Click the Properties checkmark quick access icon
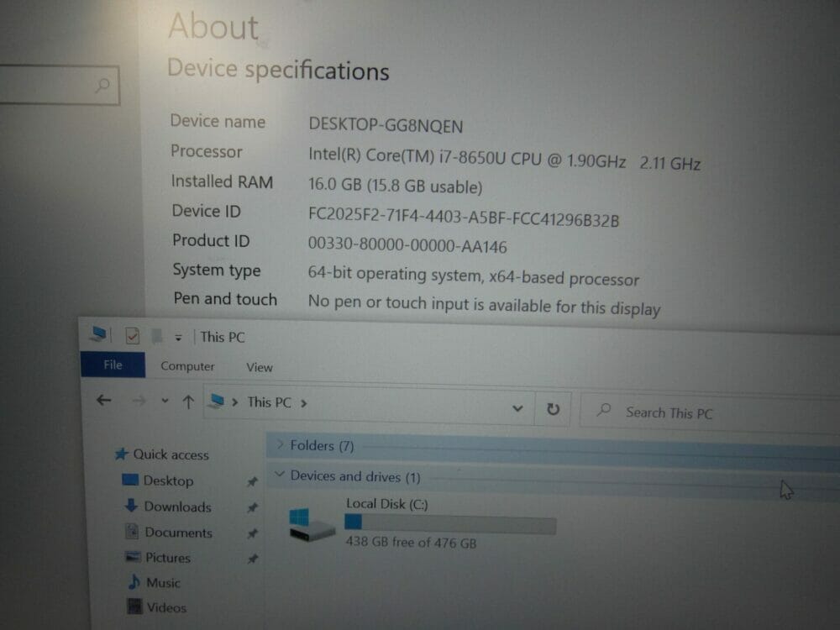Screen dimensions: 840x630 click(x=133, y=336)
